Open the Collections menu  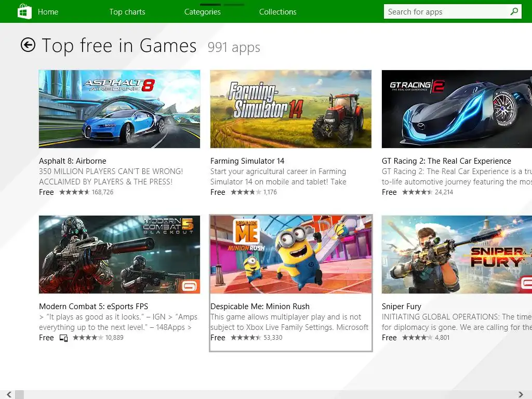click(x=277, y=12)
